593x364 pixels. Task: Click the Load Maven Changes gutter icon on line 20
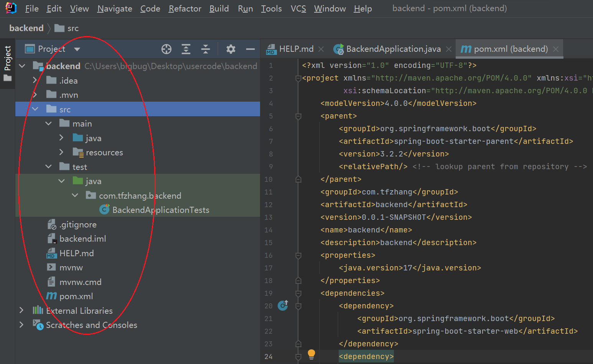point(283,305)
